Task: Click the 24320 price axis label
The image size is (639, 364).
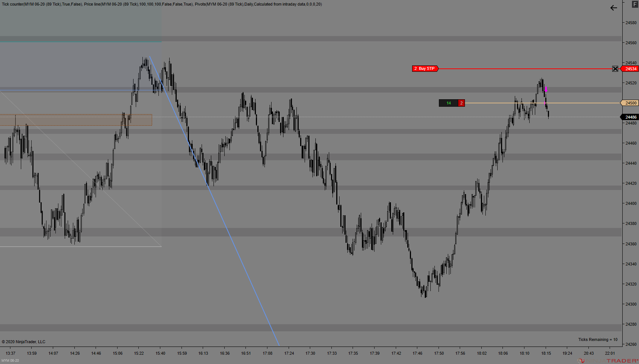Action: 631,284
